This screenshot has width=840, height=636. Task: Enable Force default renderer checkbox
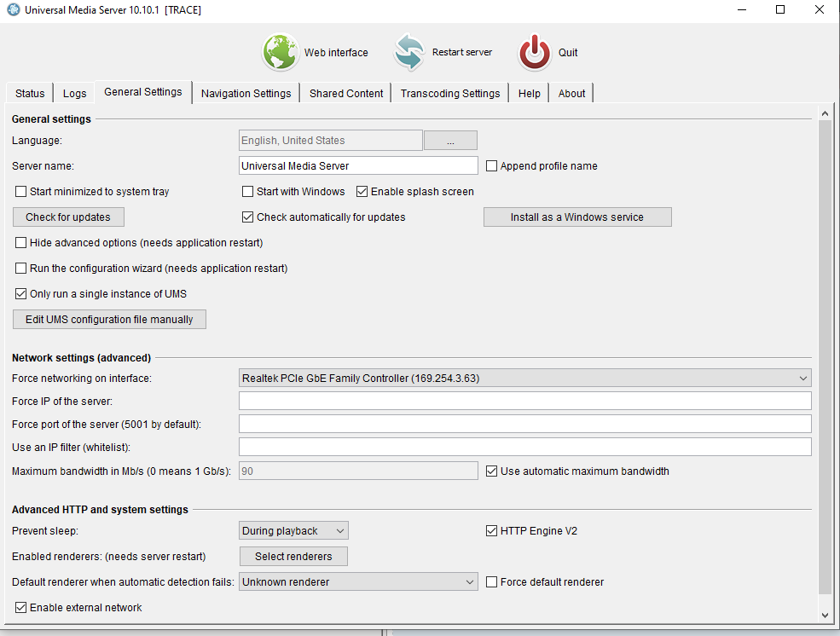tap(491, 582)
